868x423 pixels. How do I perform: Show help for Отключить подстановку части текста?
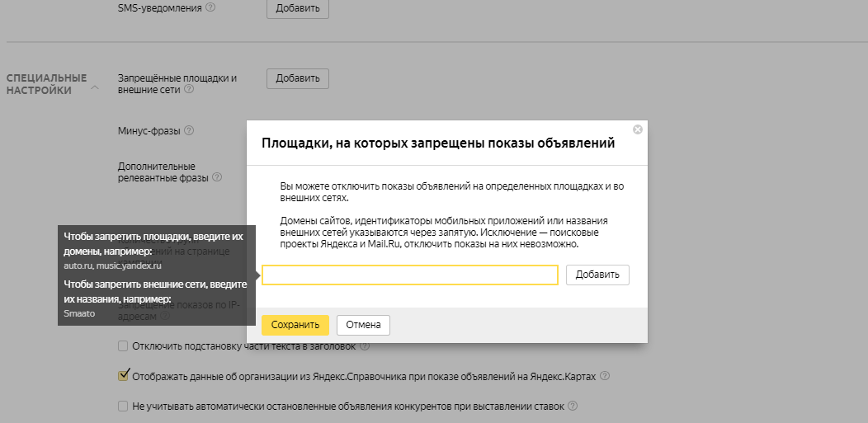click(365, 346)
